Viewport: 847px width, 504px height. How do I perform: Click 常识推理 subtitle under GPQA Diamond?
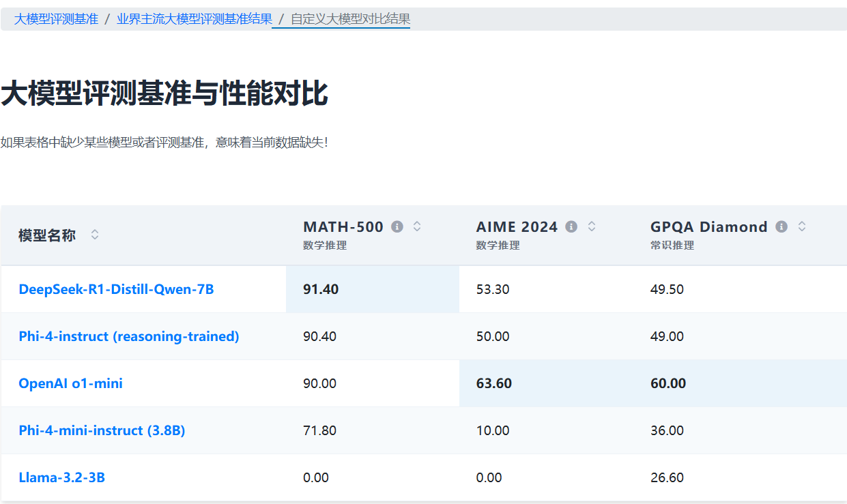pyautogui.click(x=672, y=246)
